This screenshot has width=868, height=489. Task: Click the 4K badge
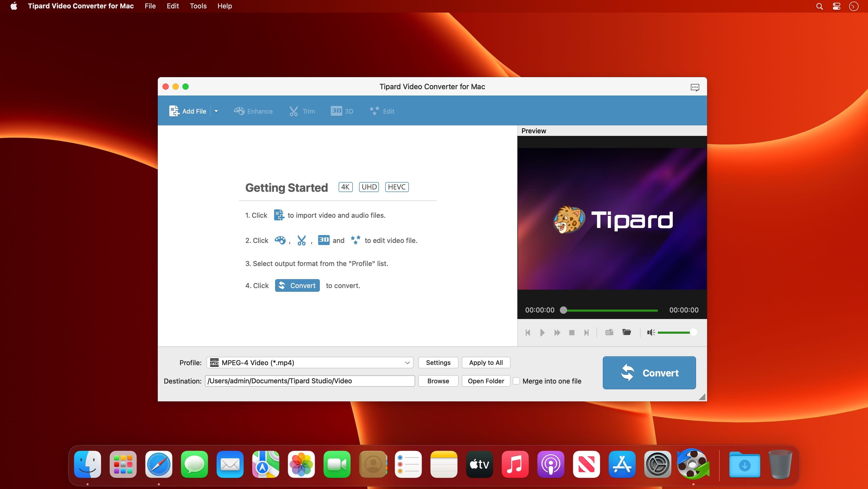[345, 187]
